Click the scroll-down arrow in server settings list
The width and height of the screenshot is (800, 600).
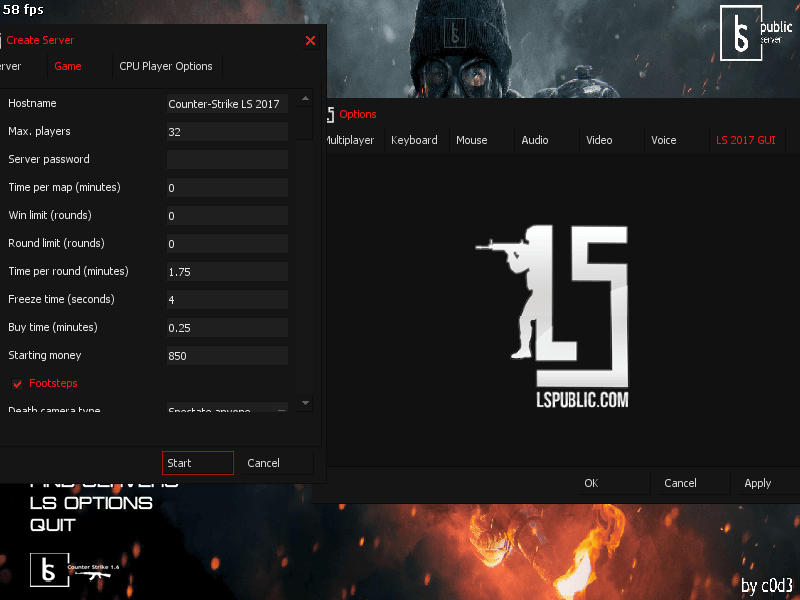305,402
